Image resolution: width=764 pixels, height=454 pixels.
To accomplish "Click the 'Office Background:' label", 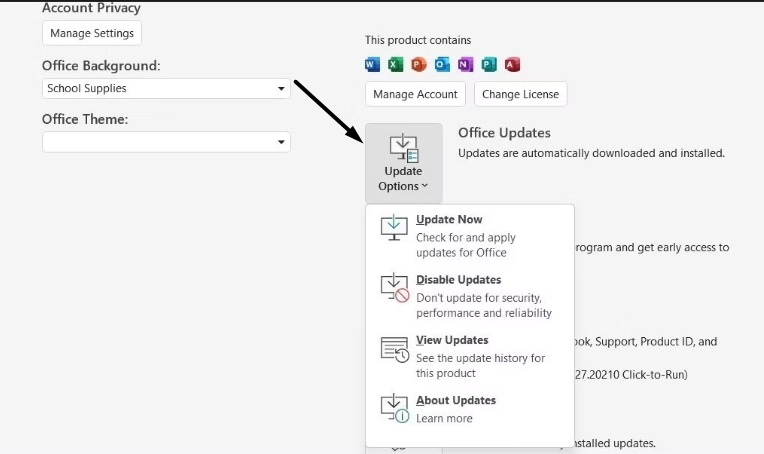I will 101,66.
